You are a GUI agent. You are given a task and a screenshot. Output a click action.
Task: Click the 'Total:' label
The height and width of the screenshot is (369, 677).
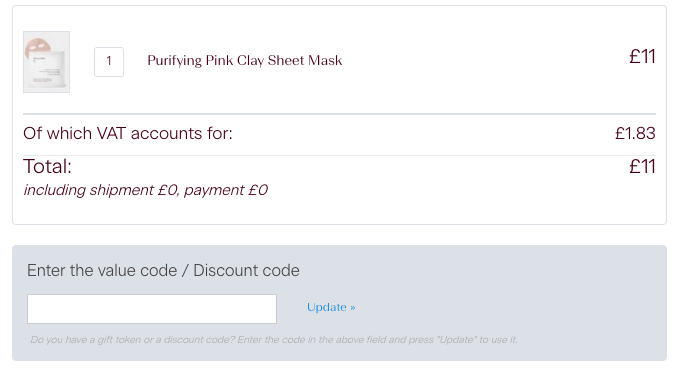[47, 167]
